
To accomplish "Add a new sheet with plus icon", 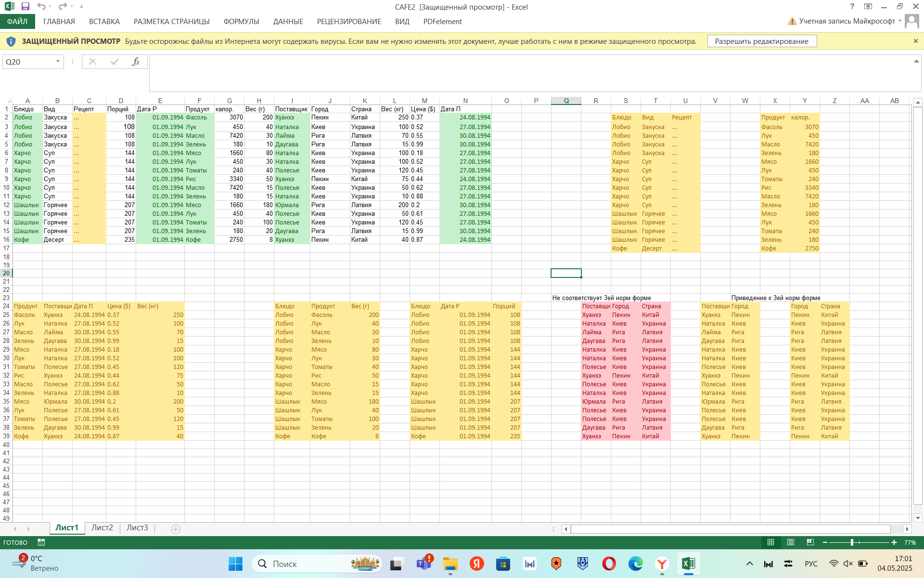I will tap(176, 529).
